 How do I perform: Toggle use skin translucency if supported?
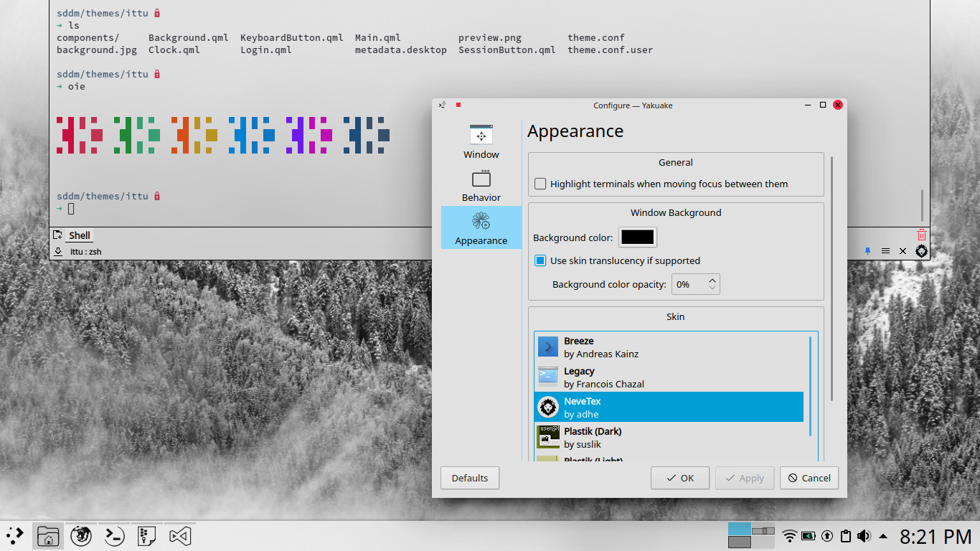(540, 260)
